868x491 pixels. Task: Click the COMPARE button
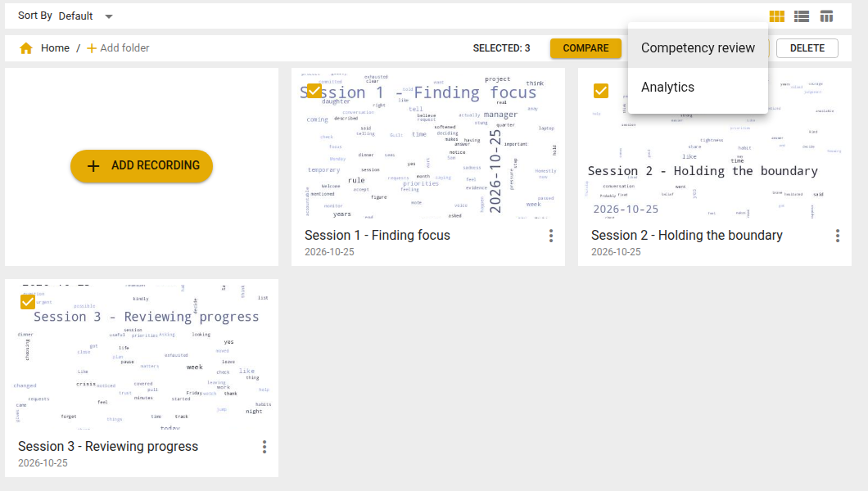[x=585, y=48]
